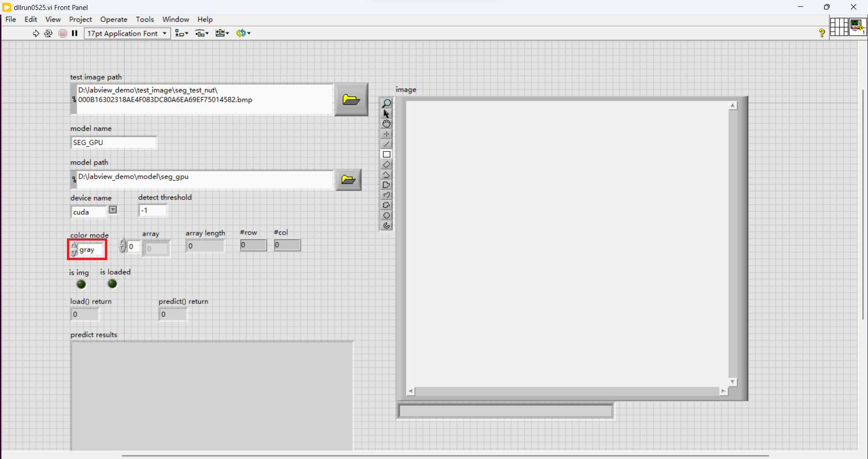Select the Pan hand tool
868x459 pixels.
tap(386, 123)
